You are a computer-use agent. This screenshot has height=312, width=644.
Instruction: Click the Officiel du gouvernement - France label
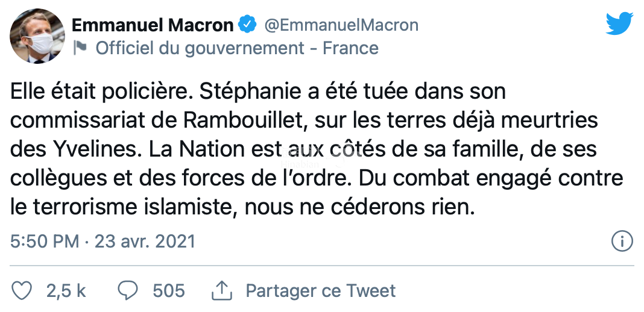click(237, 48)
